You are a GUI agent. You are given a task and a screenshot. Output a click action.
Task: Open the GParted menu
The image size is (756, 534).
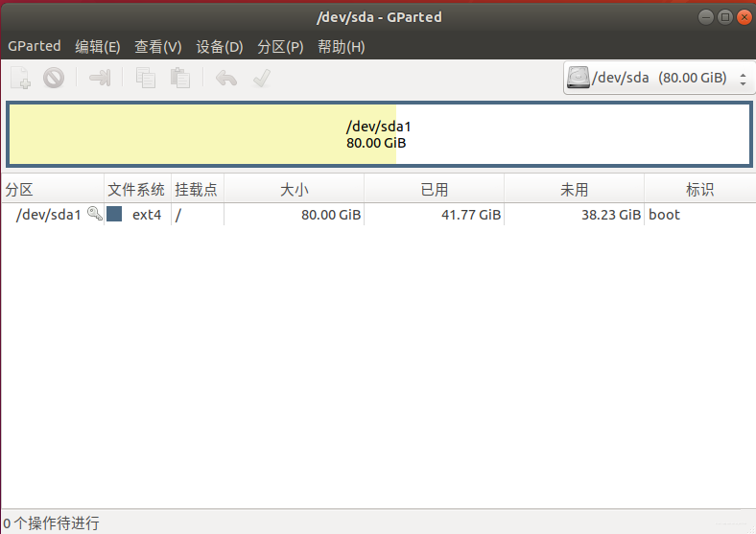point(35,46)
